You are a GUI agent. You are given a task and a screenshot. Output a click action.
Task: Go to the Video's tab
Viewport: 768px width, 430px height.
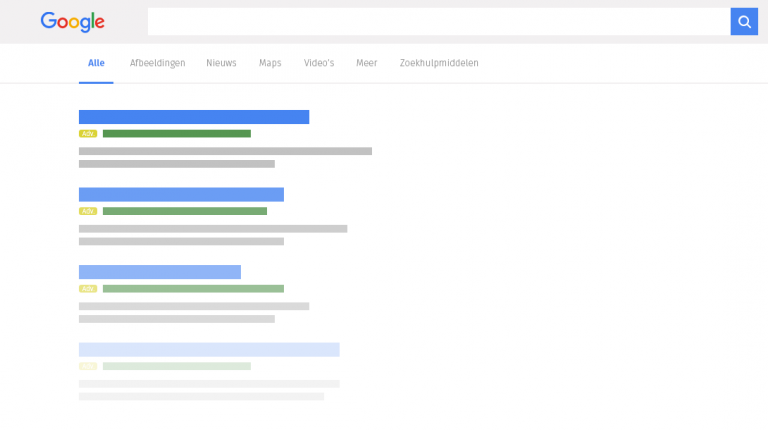click(319, 63)
